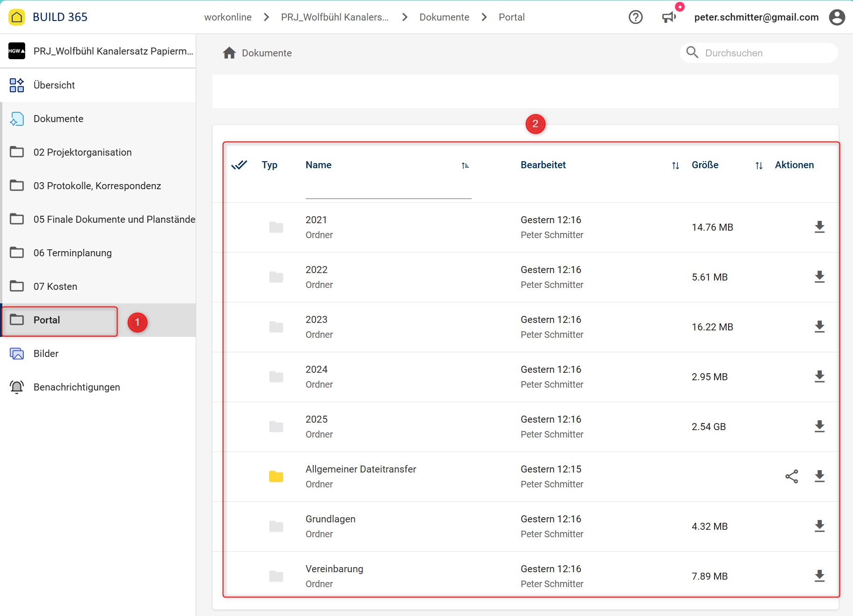Open Übersicht in the sidebar
The image size is (853, 616).
pyautogui.click(x=54, y=85)
